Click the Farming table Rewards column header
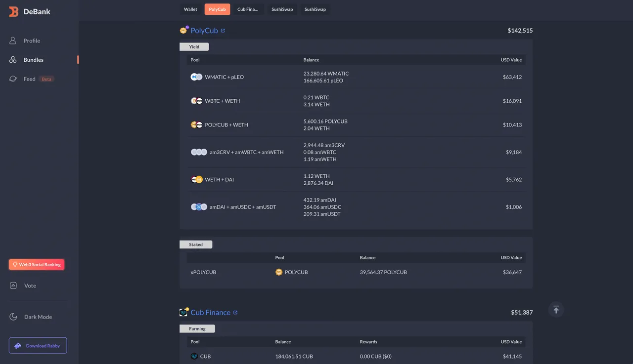633x364 pixels. 368,342
